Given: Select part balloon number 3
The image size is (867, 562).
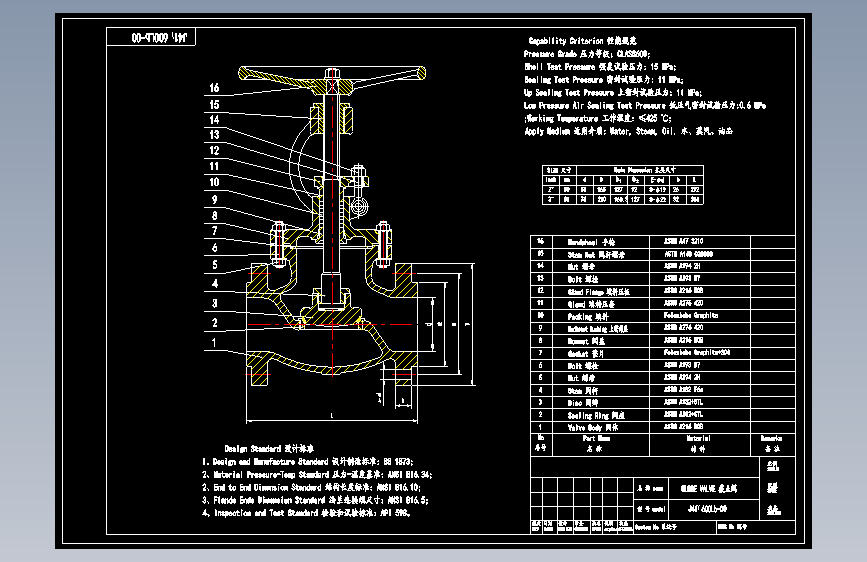Looking at the screenshot, I should [x=215, y=303].
